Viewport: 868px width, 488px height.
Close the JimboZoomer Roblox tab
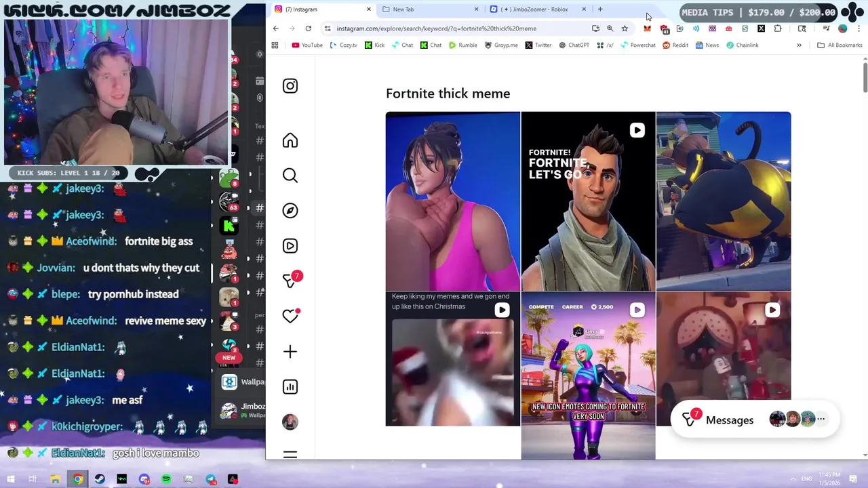[x=584, y=9]
